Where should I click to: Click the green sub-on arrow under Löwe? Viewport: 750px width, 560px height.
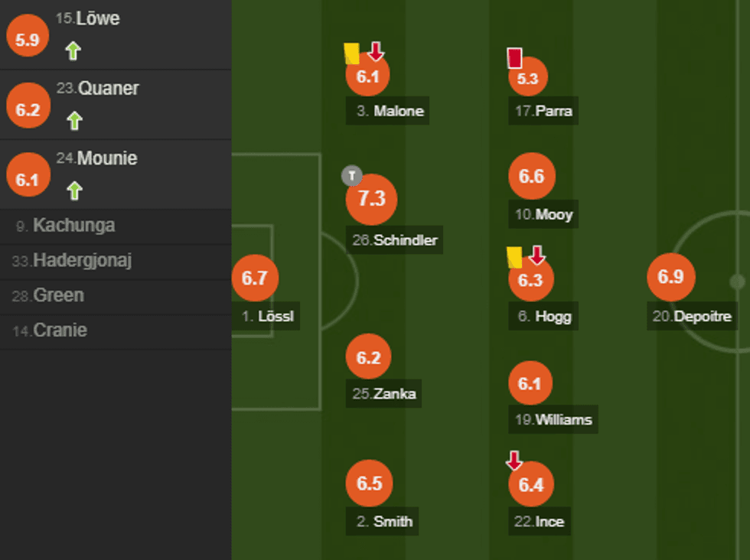click(73, 51)
